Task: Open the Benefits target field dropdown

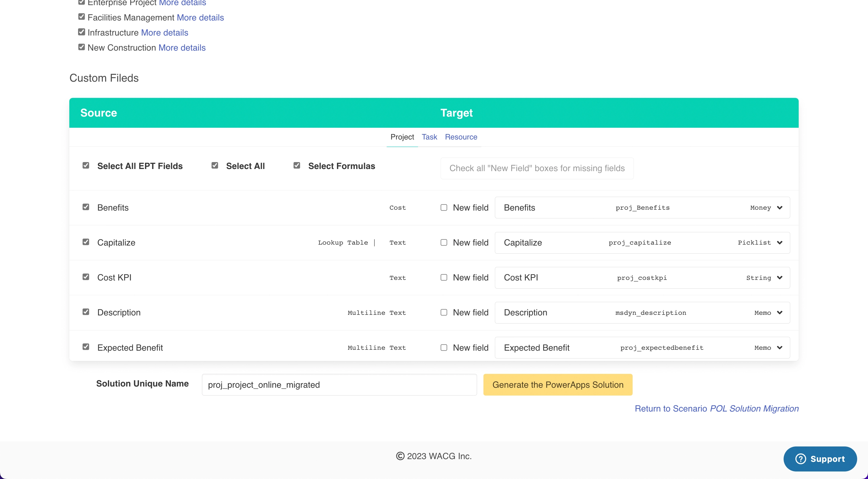Action: point(642,208)
